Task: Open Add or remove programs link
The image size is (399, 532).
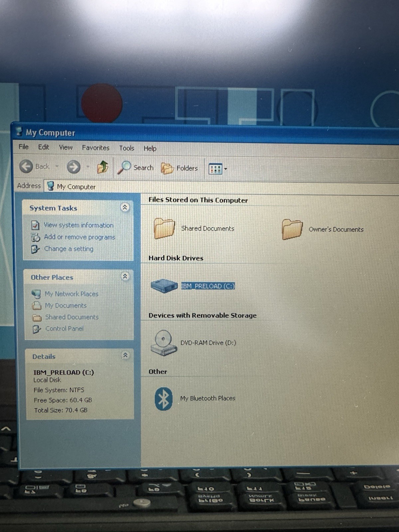Action: click(x=80, y=237)
